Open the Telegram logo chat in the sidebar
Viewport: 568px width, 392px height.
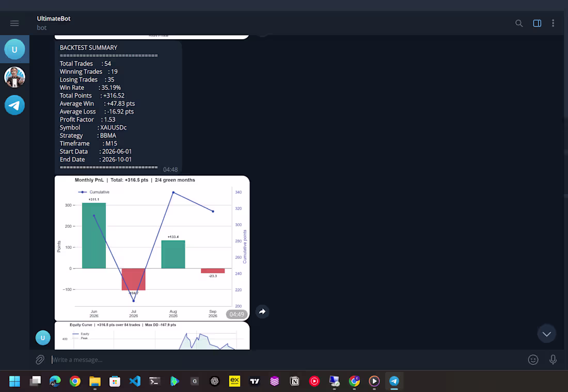click(x=14, y=105)
